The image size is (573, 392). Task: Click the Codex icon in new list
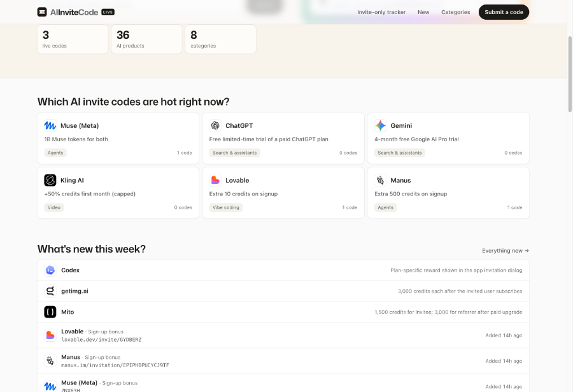coord(50,270)
